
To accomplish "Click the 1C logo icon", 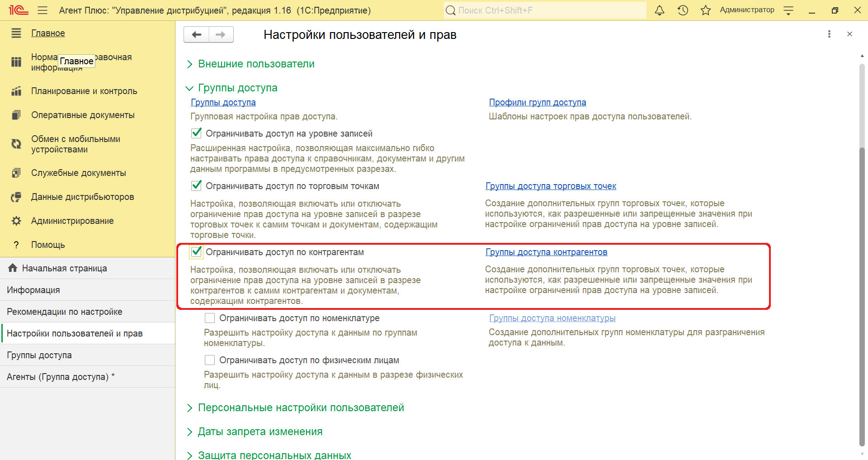I will pyautogui.click(x=19, y=10).
